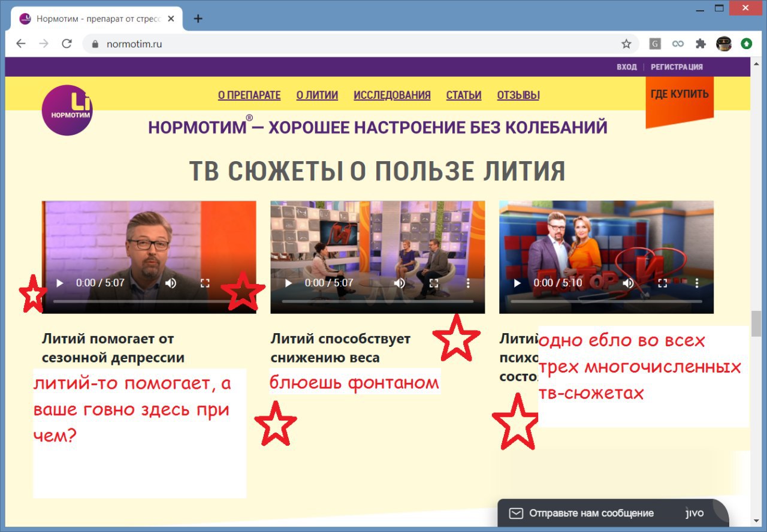Mute the third video lasting 5:10
This screenshot has width=767, height=532.
click(x=629, y=283)
